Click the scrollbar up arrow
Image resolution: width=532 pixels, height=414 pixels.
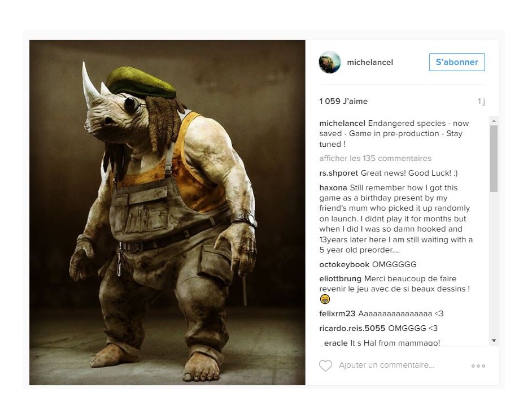click(494, 121)
